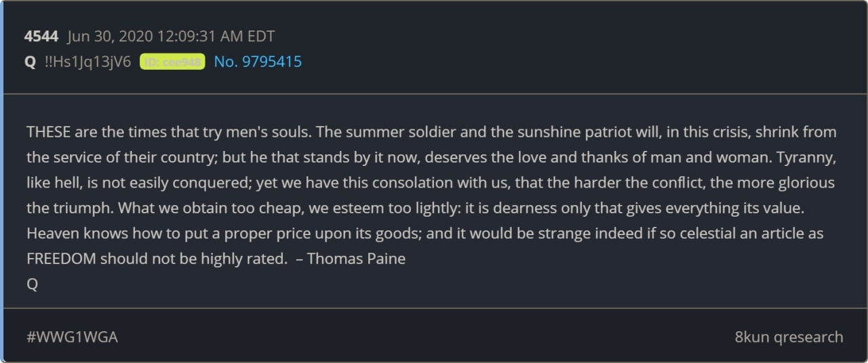Click the blue accent bar on left edge
Image resolution: width=868 pixels, height=363 pixels.
point(2,181)
